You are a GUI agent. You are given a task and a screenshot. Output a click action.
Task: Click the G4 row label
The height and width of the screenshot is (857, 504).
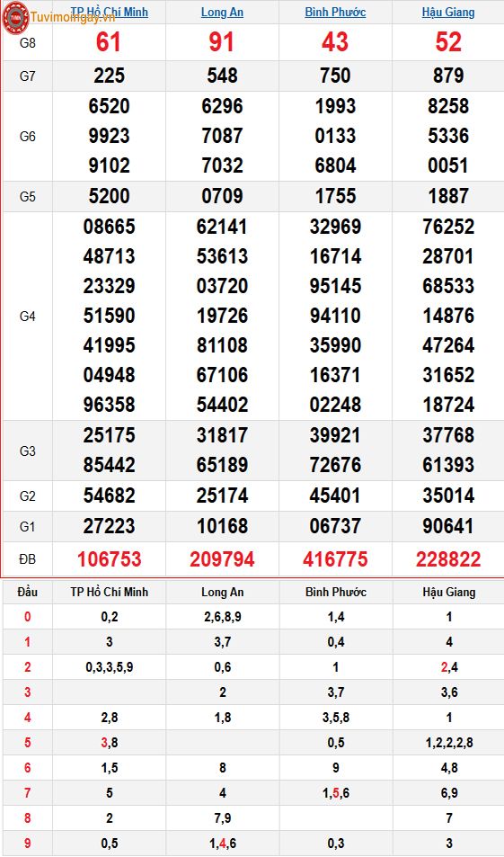coord(27,316)
